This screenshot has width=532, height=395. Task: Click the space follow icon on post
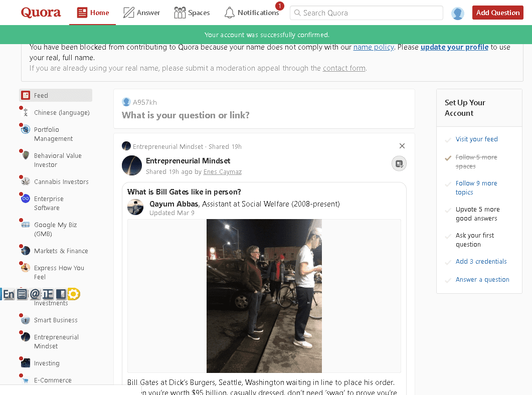click(399, 163)
